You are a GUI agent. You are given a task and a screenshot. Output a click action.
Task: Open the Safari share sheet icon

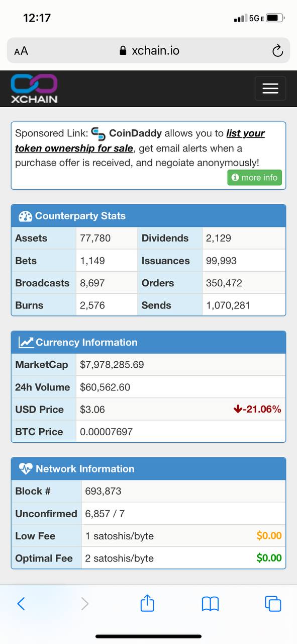(x=147, y=603)
